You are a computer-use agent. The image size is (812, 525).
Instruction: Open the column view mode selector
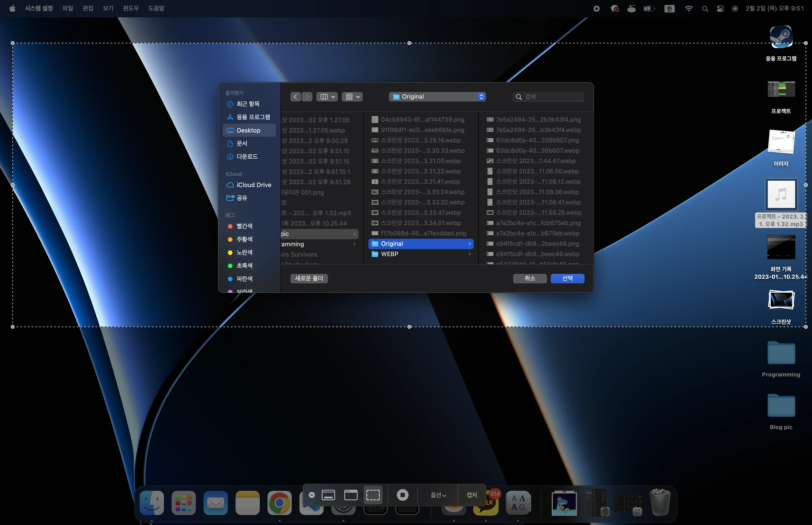coord(327,97)
